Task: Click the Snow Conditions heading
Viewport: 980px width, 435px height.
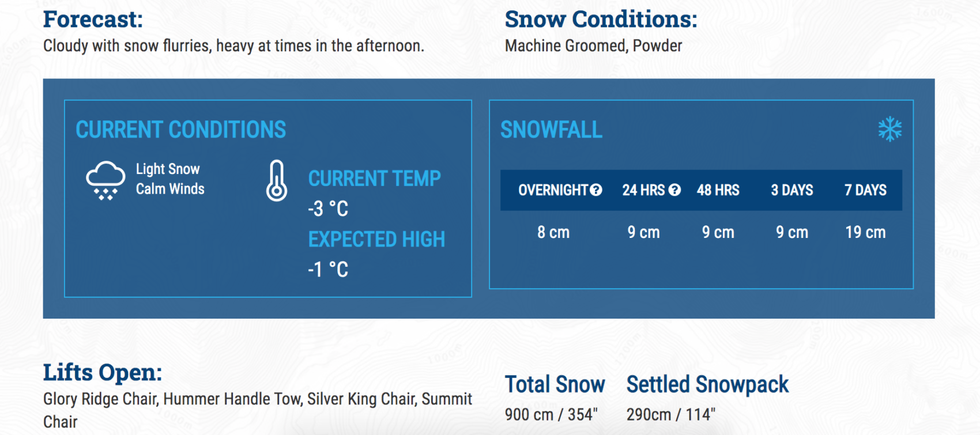Action: pos(601,20)
